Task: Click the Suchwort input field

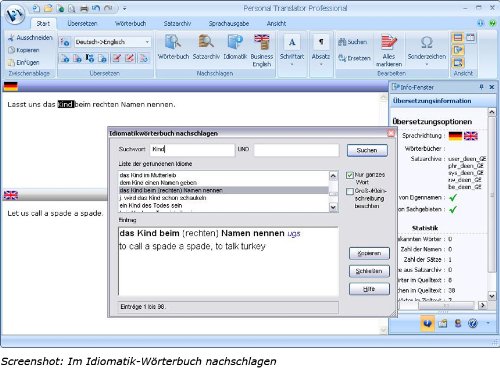Action: (x=192, y=149)
